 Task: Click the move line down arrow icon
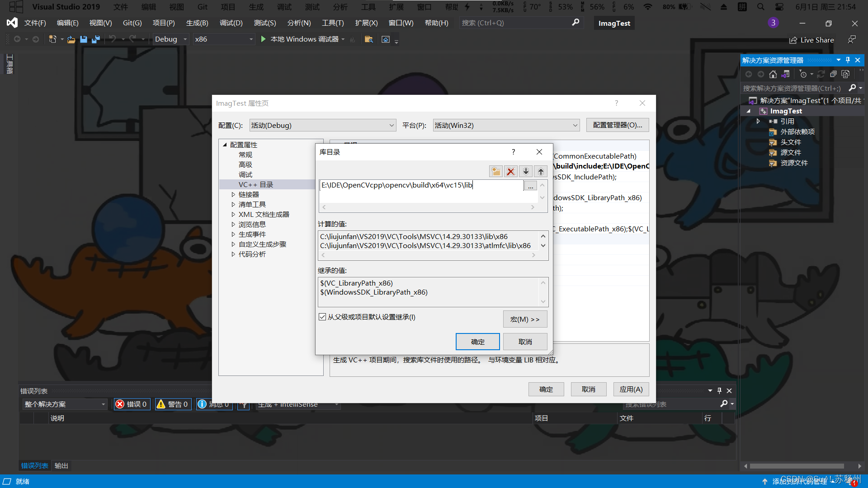526,172
